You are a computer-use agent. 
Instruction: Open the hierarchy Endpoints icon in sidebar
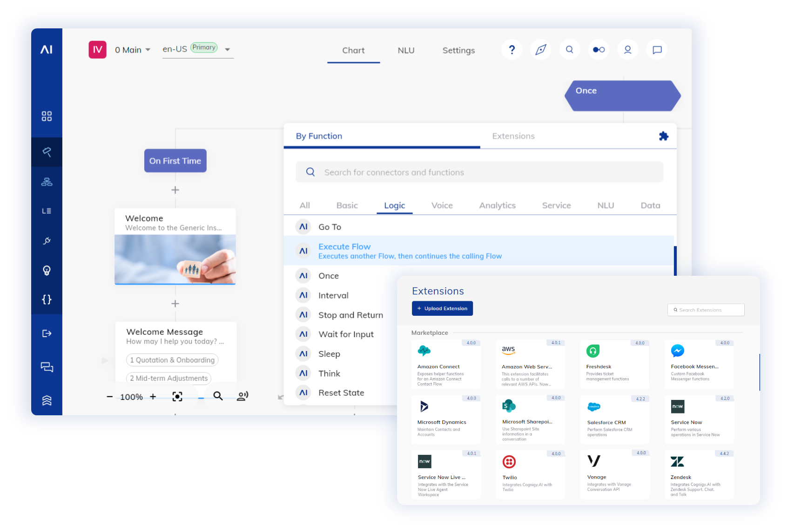tap(47, 182)
